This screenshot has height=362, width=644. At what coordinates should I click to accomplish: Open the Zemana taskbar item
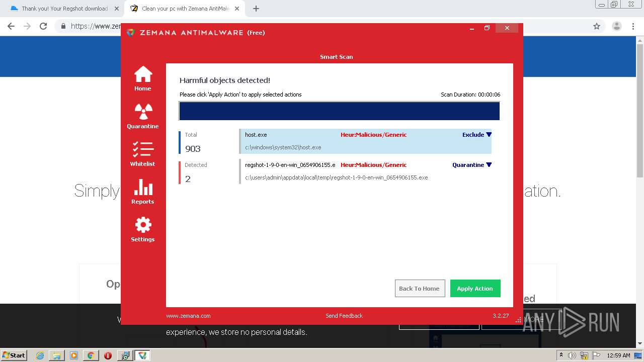[142, 355]
